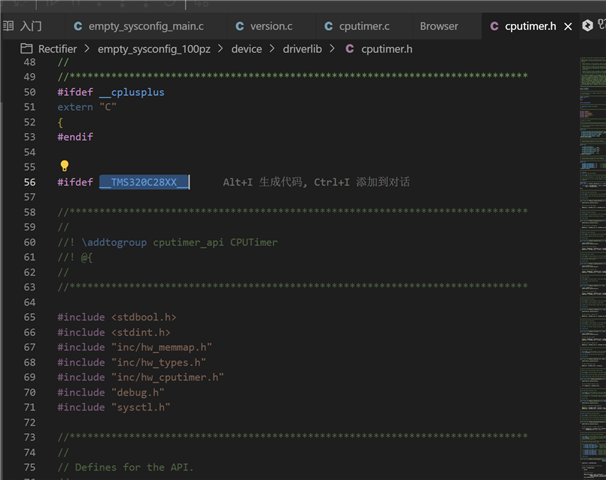
Task: Open the device breadcrumb folder
Action: point(246,48)
